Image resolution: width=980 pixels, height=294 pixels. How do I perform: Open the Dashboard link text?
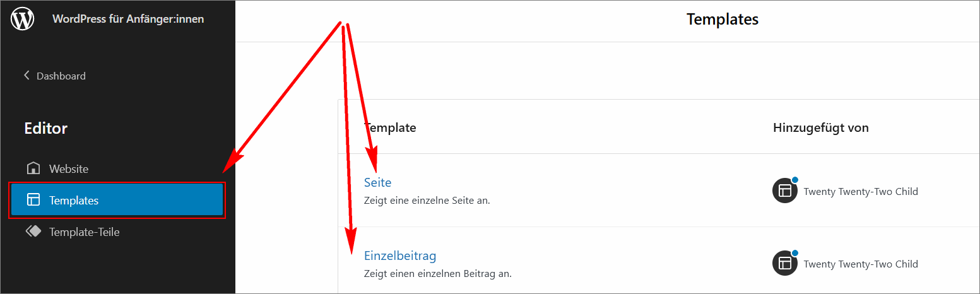pos(61,76)
